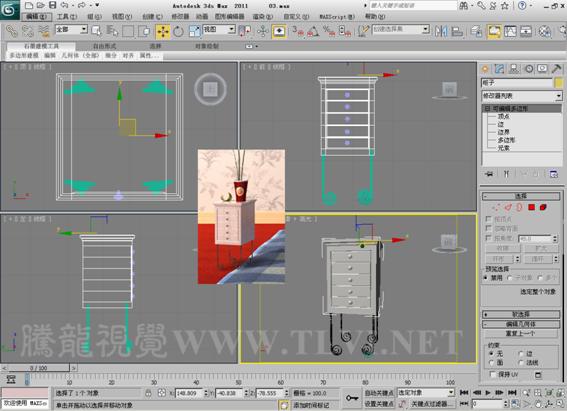Click the Save file floppy disk icon

tap(53, 5)
